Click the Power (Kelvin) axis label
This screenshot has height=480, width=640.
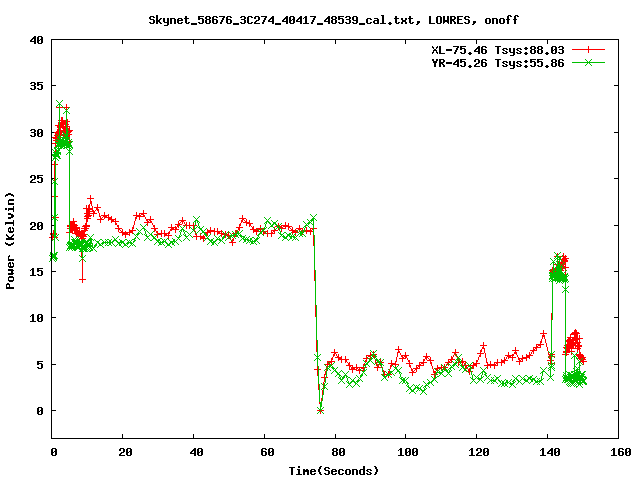tap(10, 240)
